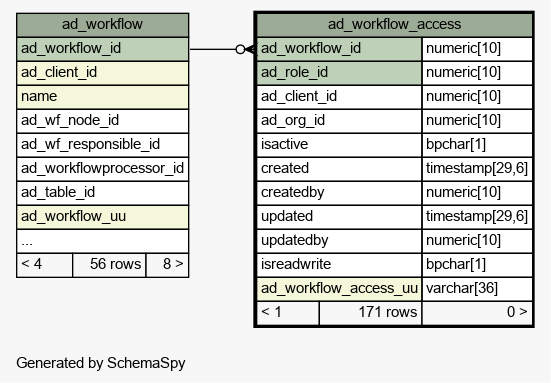Select the ad_workflow_access_uu column
Image resolution: width=551 pixels, height=383 pixels.
(339, 289)
